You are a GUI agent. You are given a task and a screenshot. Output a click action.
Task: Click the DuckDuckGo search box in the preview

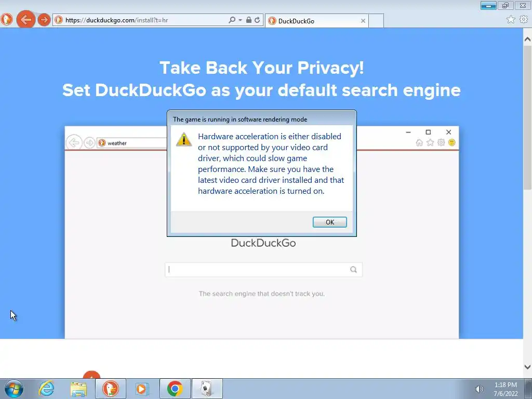click(x=263, y=270)
